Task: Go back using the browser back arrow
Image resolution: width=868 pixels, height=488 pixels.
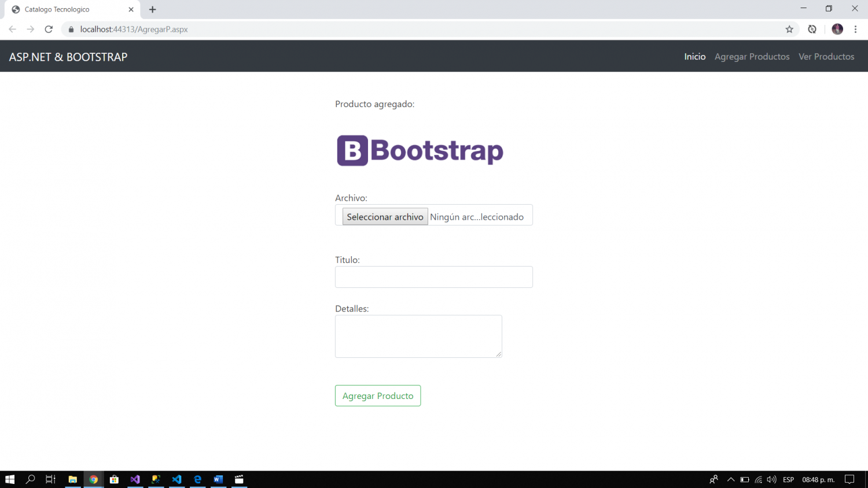Action: tap(12, 29)
